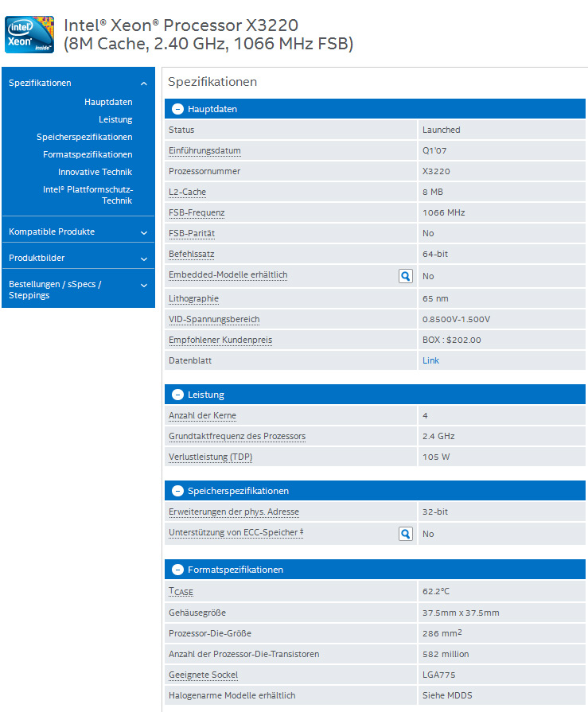Click search icon next to Embedded-Modelle erhältlich

406,276
